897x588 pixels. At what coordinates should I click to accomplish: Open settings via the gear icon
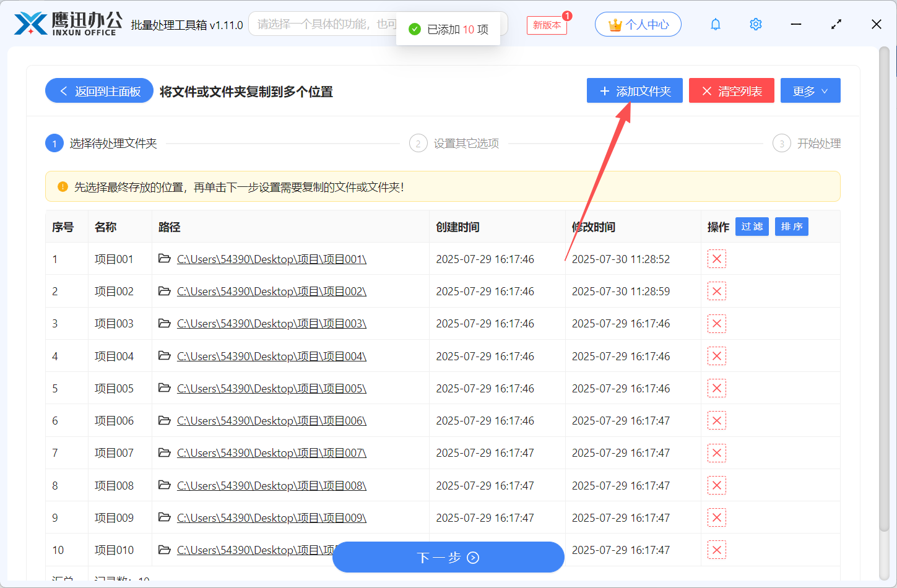coord(755,24)
